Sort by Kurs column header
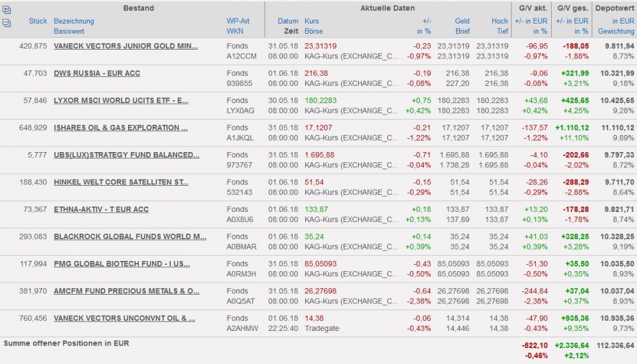Screen dimensions: 637x364 pos(311,21)
